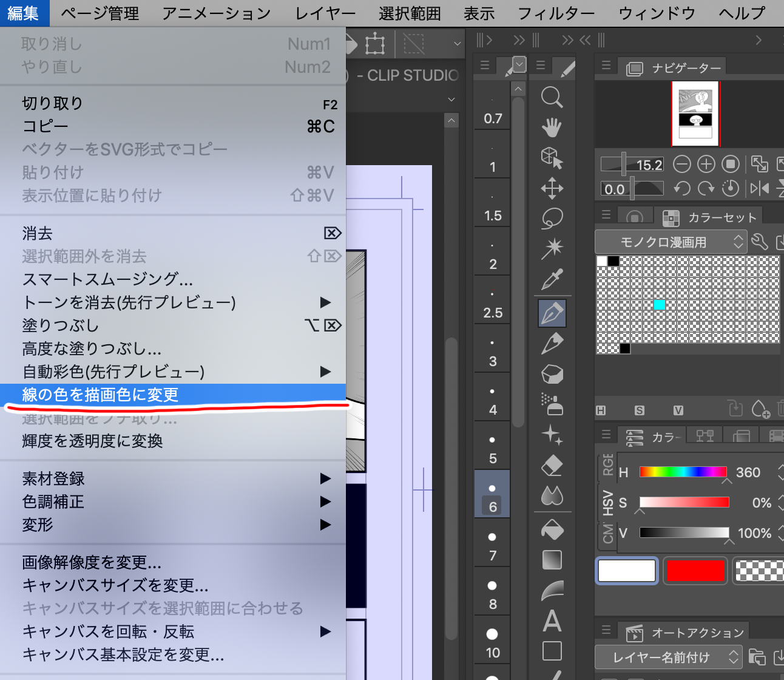Expand the 変形 submenu
The image size is (784, 680).
coord(173,525)
